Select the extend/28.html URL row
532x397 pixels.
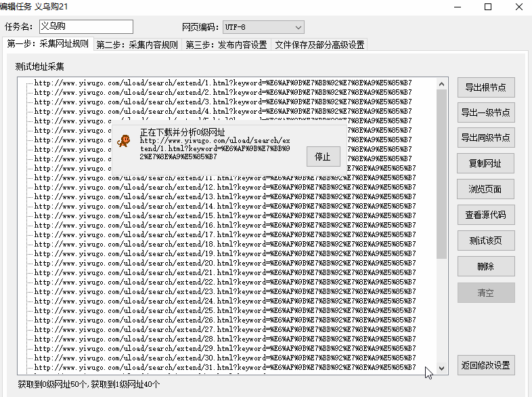coord(225,339)
